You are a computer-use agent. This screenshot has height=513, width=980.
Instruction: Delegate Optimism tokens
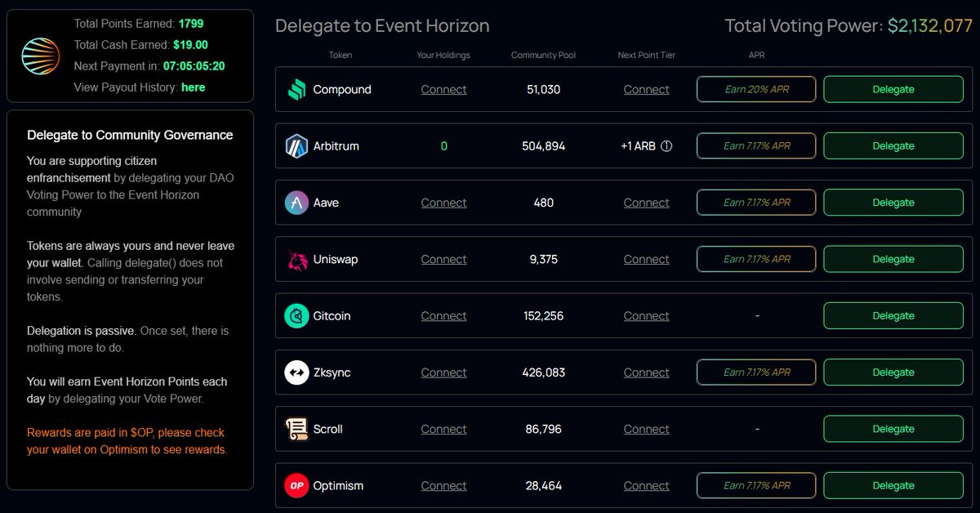coord(893,485)
